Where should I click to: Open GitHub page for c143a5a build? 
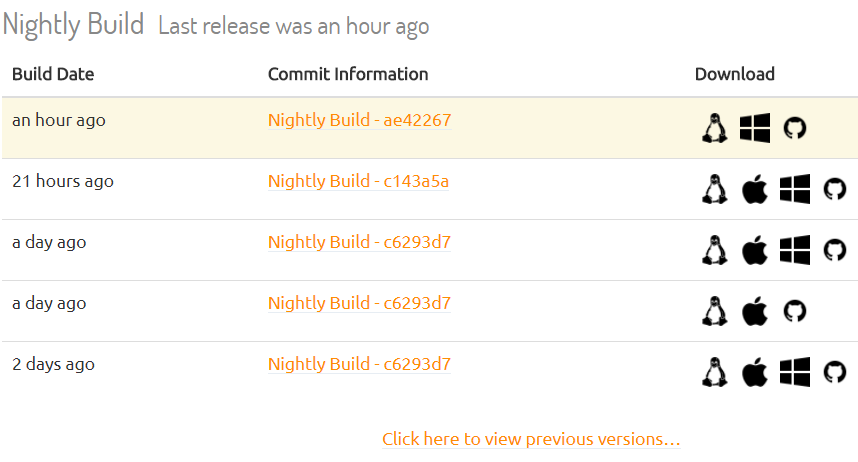[x=834, y=189]
